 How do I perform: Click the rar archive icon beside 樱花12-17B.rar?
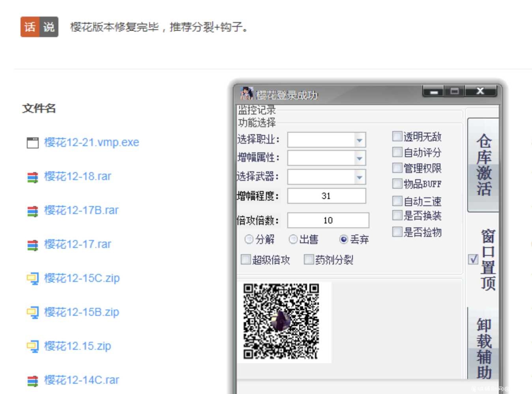click(32, 211)
